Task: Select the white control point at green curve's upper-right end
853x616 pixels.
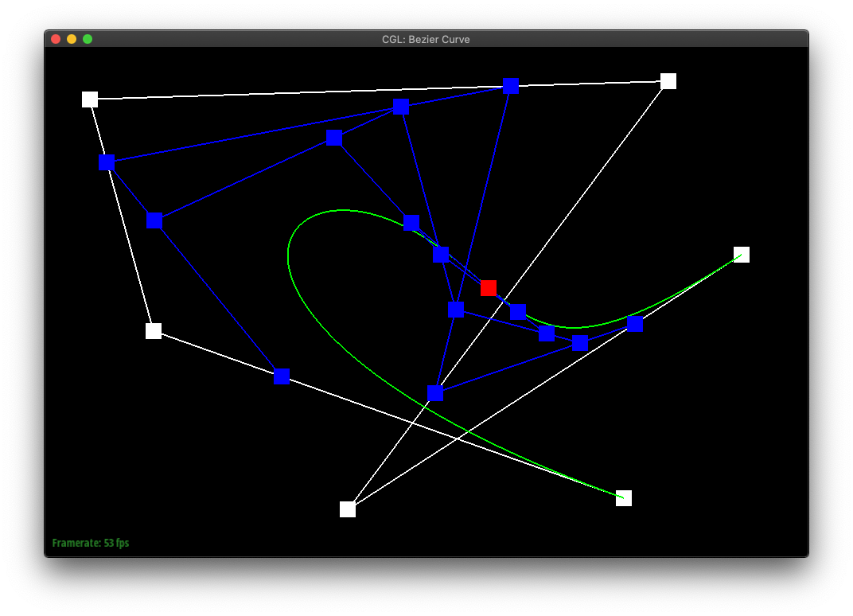Action: point(742,255)
